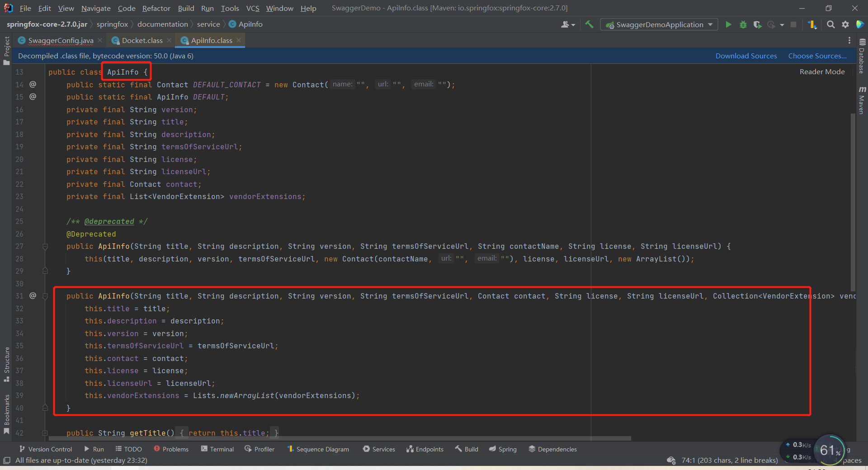
Task: Run SwaggerDemoApplication with green play icon
Action: click(728, 24)
